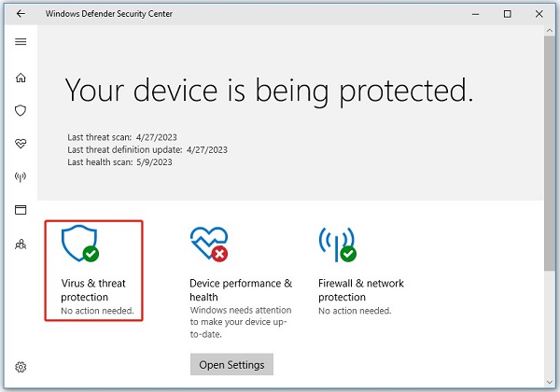
Task: Maximize the Windows Defender window
Action: (507, 14)
